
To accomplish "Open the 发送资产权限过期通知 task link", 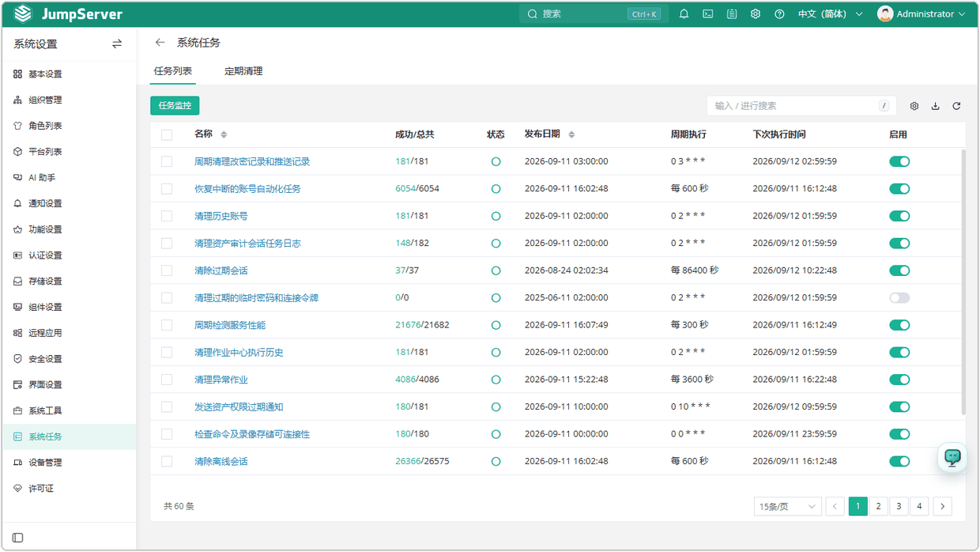I will [x=239, y=406].
